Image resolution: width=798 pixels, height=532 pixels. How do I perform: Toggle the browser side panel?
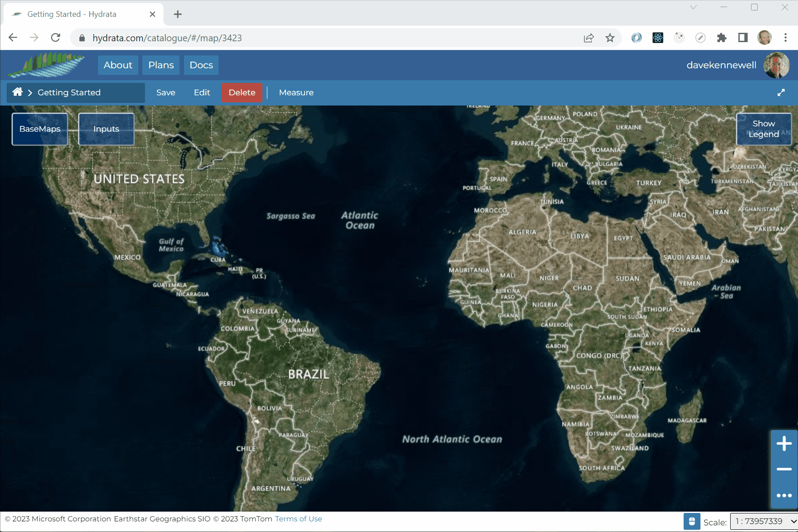743,38
